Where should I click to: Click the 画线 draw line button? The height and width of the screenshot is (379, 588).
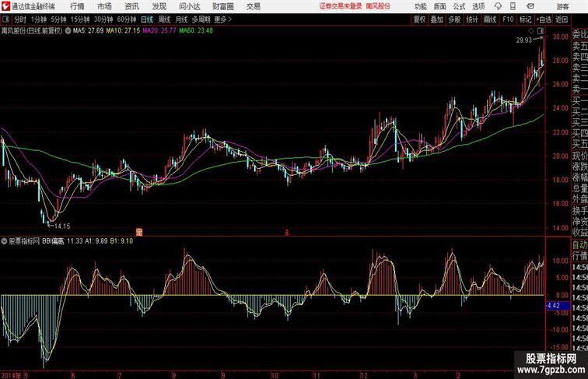[490, 19]
